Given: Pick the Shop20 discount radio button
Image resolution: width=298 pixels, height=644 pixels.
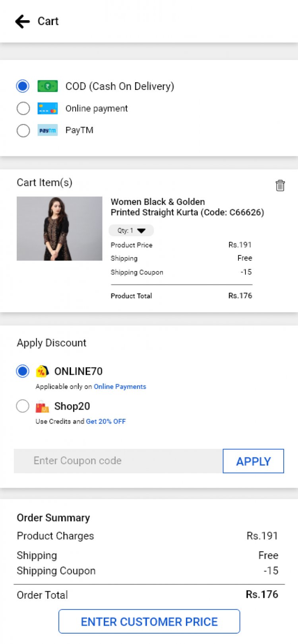Looking at the screenshot, I should [x=23, y=406].
